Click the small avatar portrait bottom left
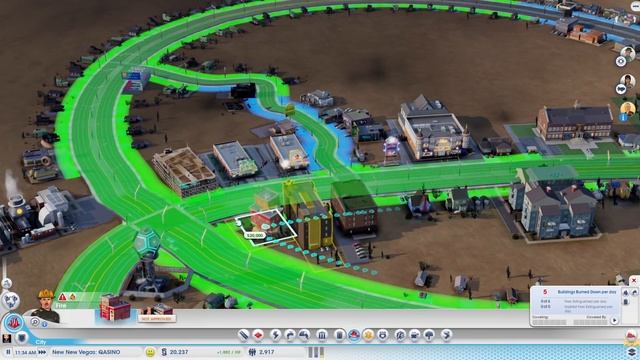 7,338
